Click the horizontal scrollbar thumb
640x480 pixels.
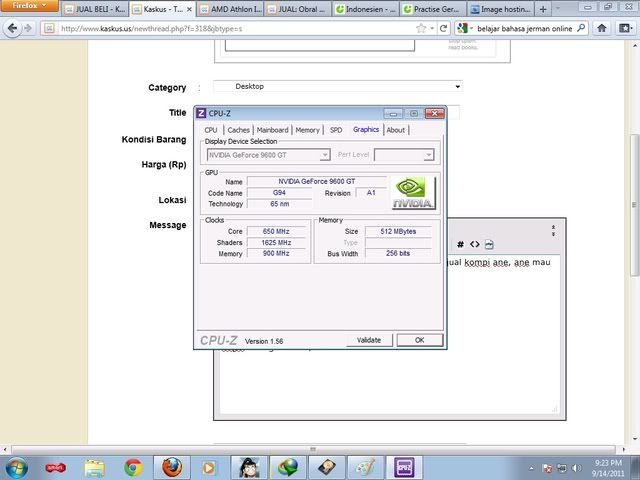(x=313, y=449)
